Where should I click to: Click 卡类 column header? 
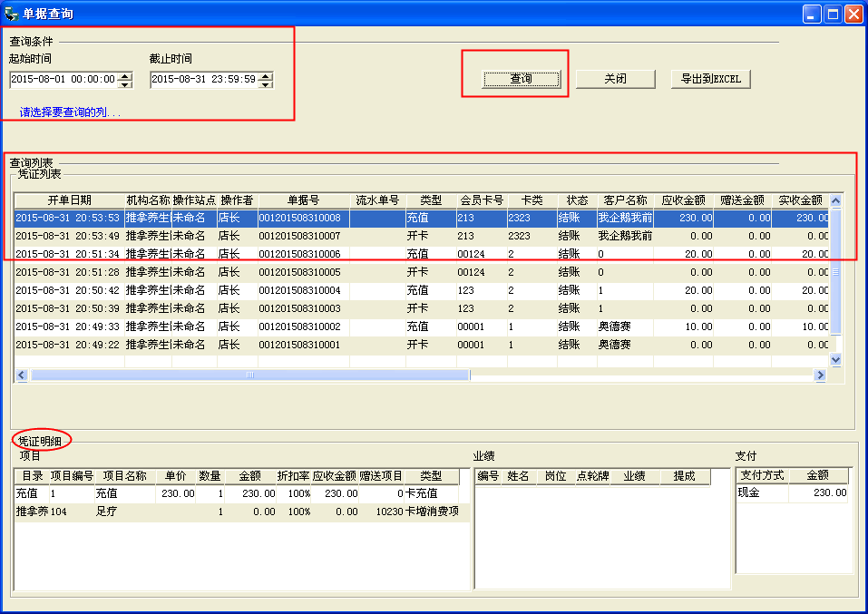point(532,200)
